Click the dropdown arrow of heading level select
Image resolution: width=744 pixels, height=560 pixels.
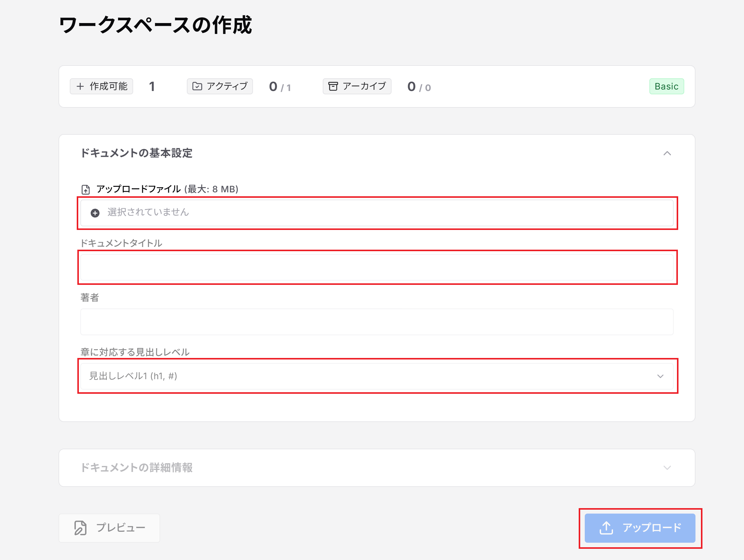[660, 376]
